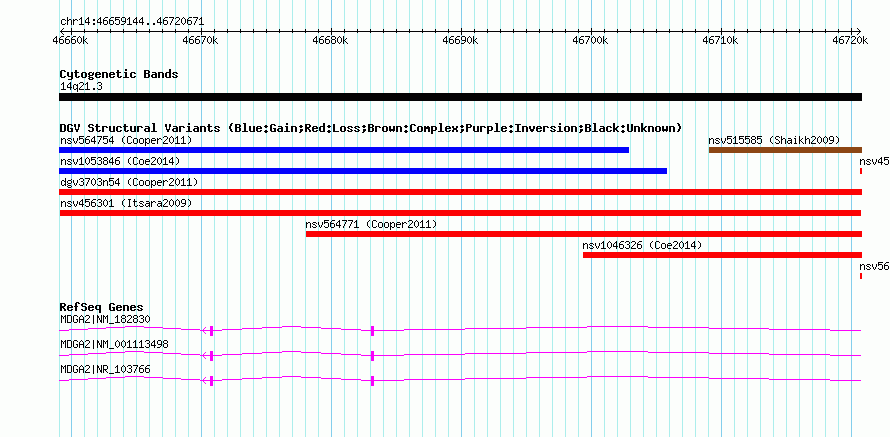This screenshot has width=890, height=437.
Task: Open label nsv515585 (Shaikh2009)
Action: pos(774,140)
